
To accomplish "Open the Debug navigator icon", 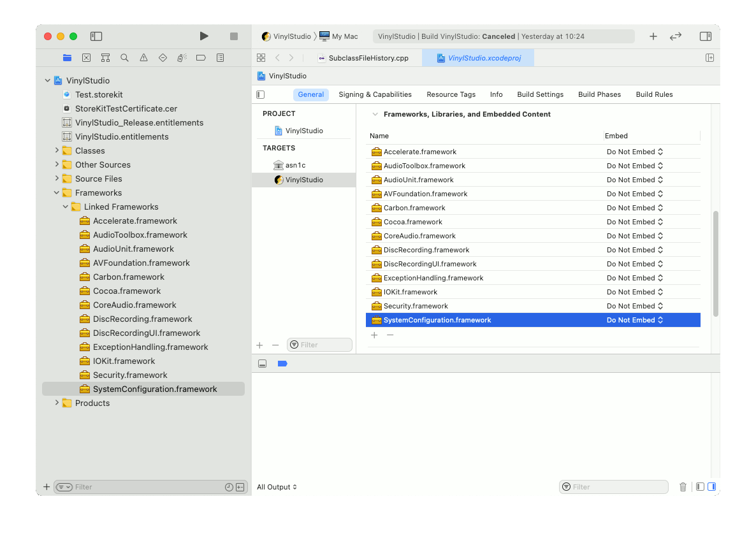I will point(182,58).
